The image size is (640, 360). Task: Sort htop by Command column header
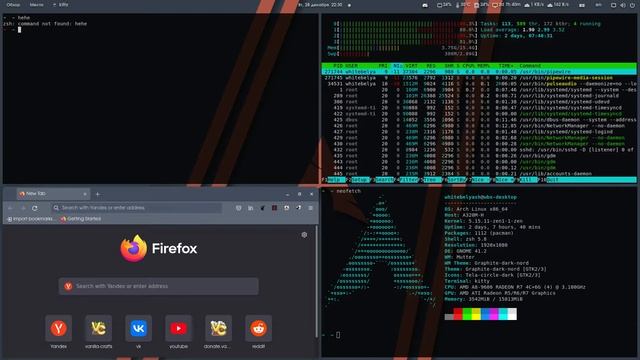[x=530, y=66]
